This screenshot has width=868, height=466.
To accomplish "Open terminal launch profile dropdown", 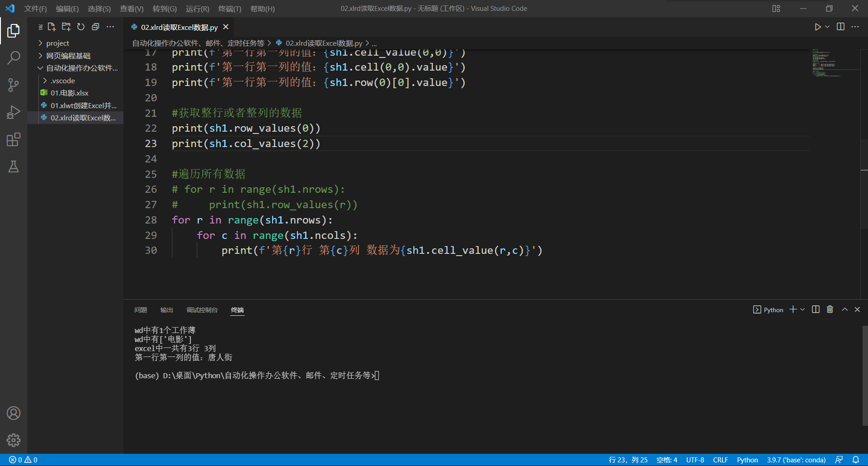I will [x=802, y=309].
